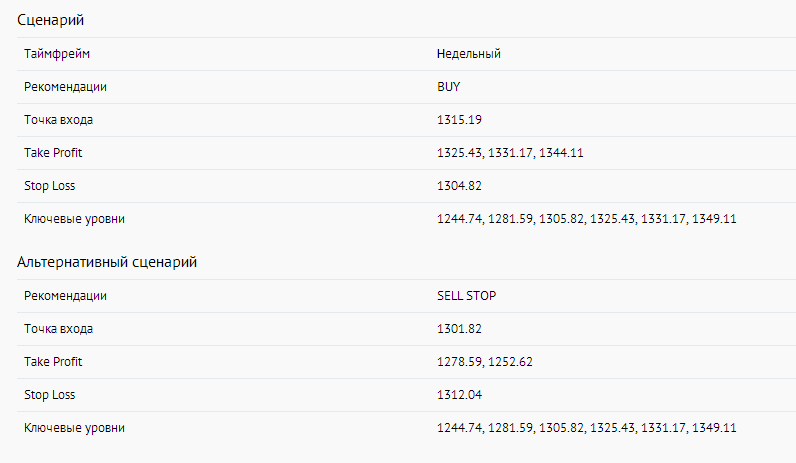796x463 pixels.
Task: Select the first Точка входа label
Action: coord(58,120)
